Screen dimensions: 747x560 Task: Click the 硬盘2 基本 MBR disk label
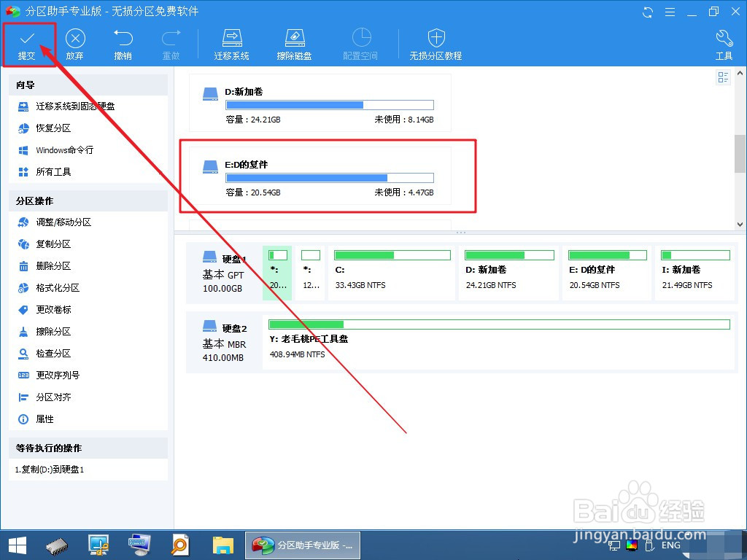coord(225,343)
